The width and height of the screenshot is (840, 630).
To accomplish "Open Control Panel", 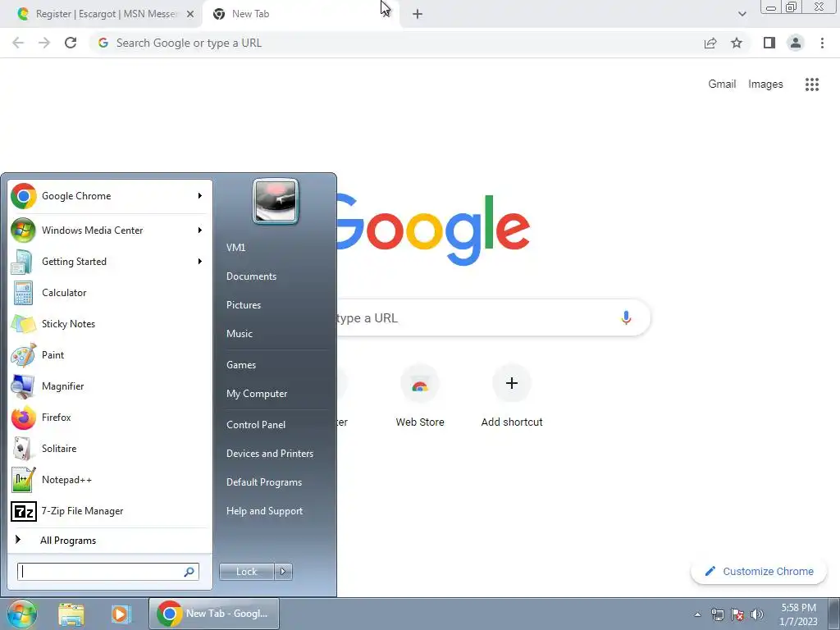I will [256, 425].
